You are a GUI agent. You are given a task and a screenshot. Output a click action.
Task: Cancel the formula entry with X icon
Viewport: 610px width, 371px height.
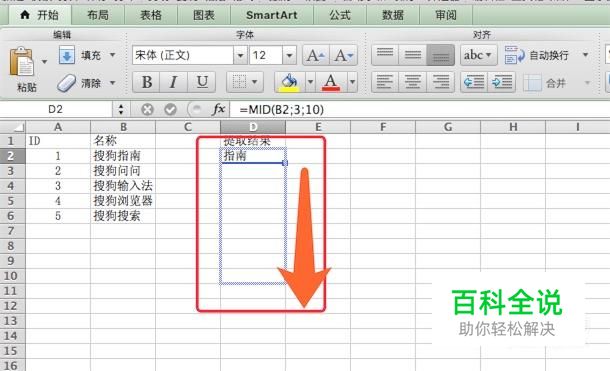[147, 110]
